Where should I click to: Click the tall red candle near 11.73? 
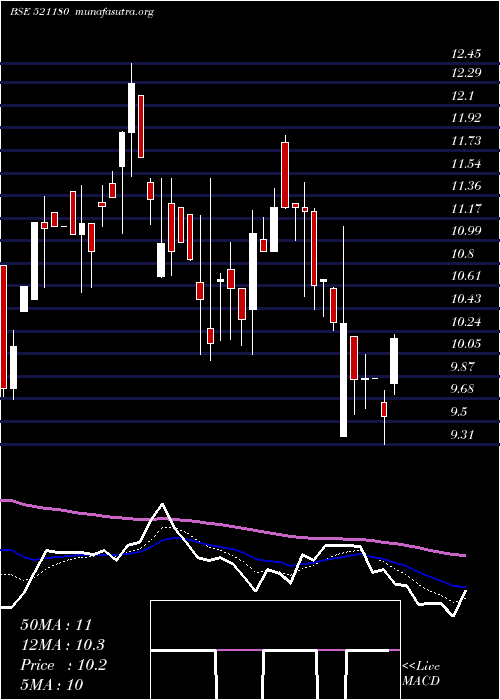285,175
